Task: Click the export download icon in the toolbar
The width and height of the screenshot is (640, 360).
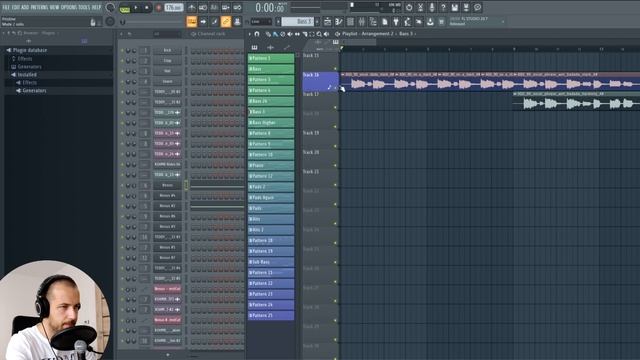Action: point(430,22)
